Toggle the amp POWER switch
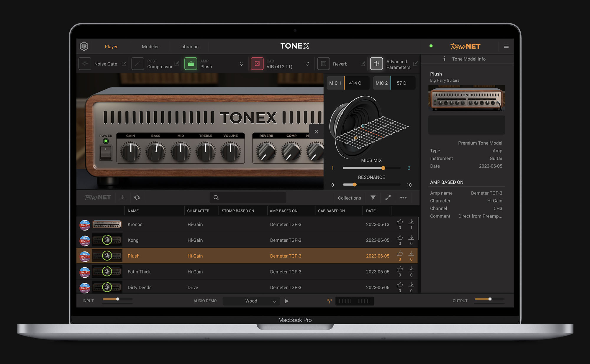Viewport: 590px width, 364px height. coord(105,152)
